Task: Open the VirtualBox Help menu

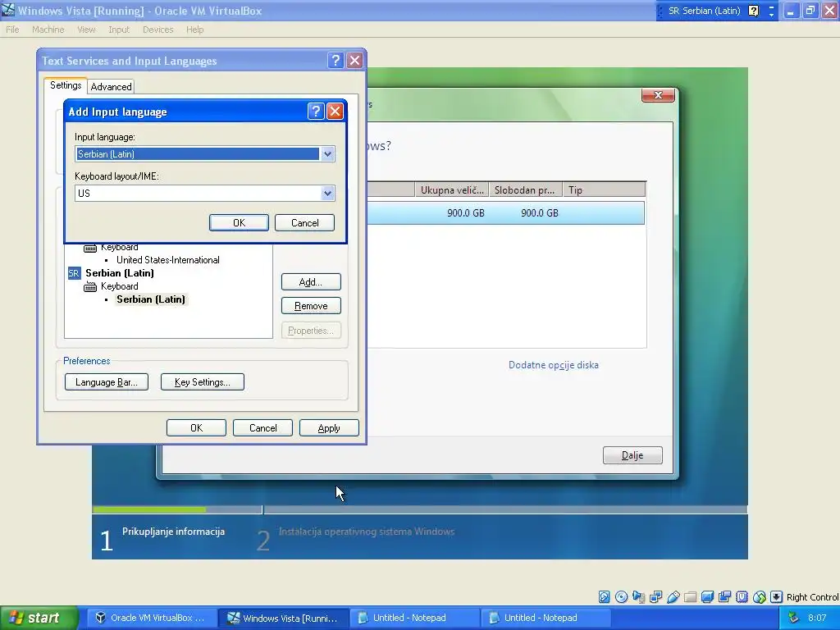Action: [195, 30]
